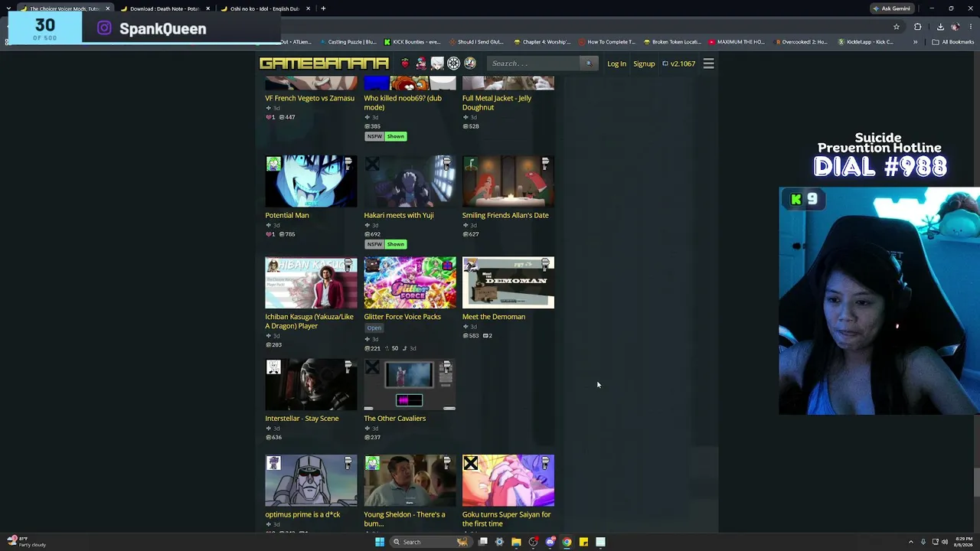Open Google Chrome from the taskbar
This screenshot has width=980, height=551.
[567, 542]
